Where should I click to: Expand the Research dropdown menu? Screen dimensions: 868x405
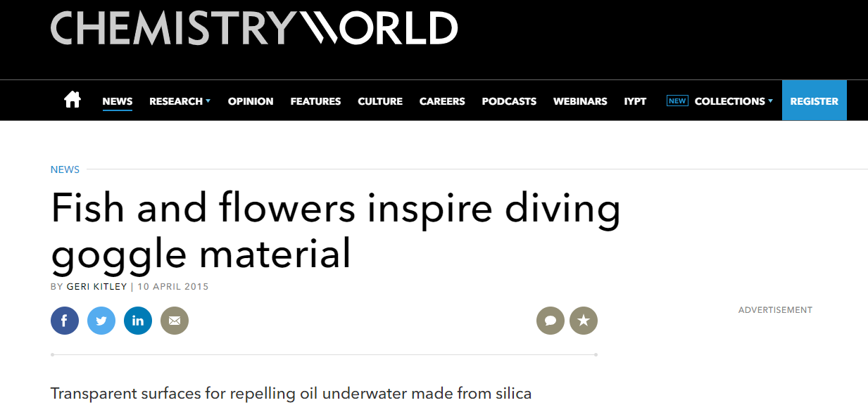click(x=180, y=101)
